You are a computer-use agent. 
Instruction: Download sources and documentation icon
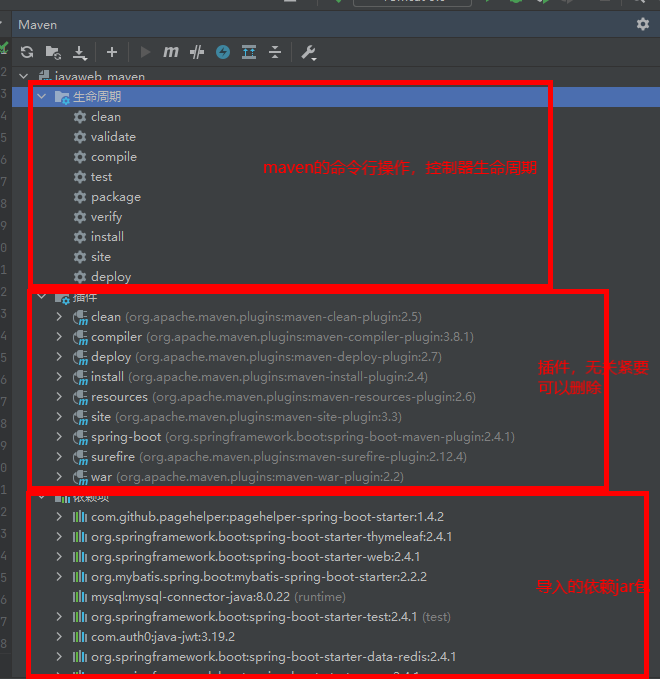point(80,52)
